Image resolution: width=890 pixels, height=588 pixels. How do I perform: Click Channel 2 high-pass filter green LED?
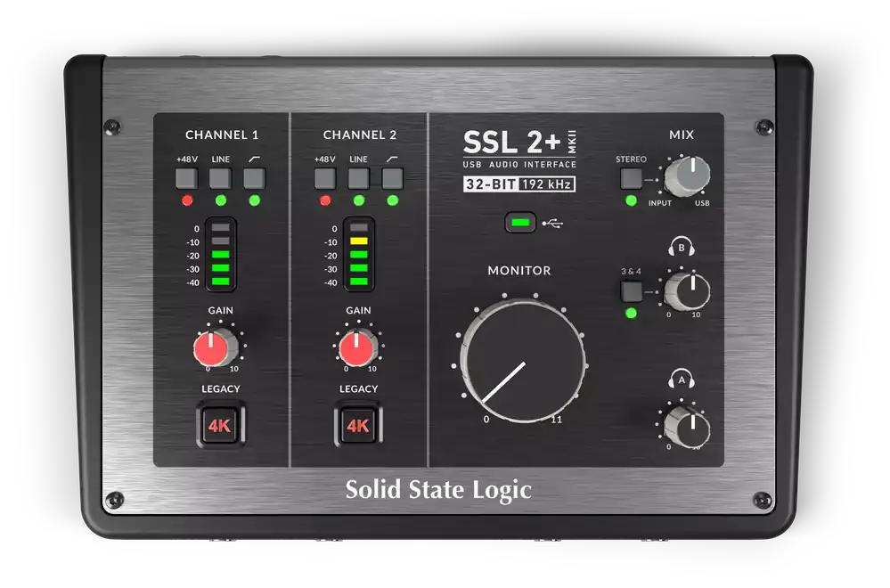(x=392, y=200)
